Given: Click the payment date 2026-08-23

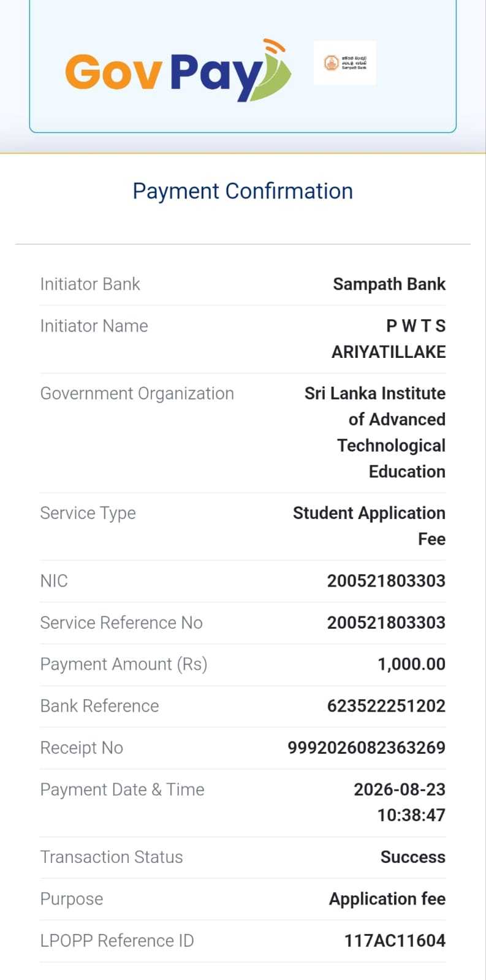Looking at the screenshot, I should 400,789.
